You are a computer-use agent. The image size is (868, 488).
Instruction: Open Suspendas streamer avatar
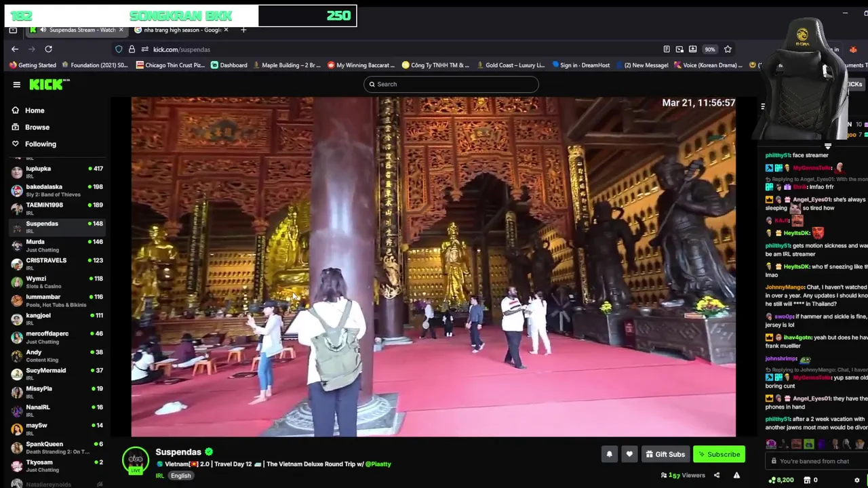click(x=136, y=460)
